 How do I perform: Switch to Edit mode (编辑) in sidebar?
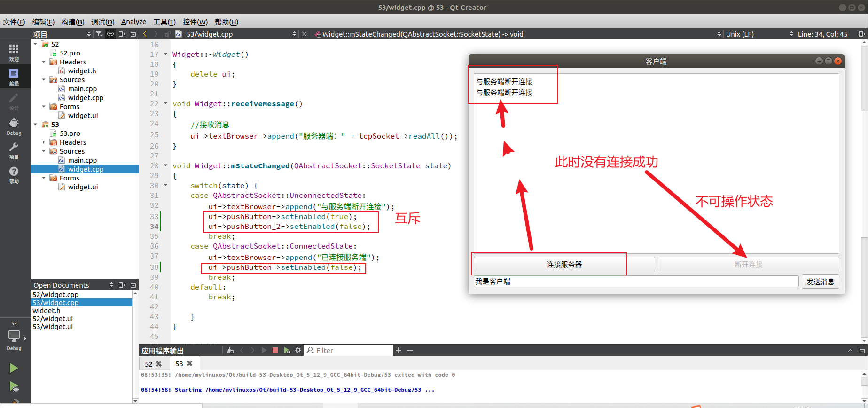(14, 77)
